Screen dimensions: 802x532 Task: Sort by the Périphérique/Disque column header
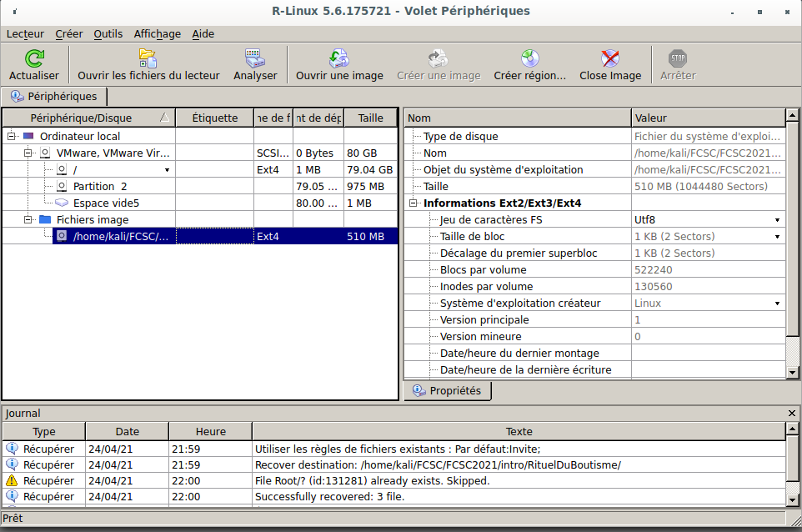click(89, 118)
